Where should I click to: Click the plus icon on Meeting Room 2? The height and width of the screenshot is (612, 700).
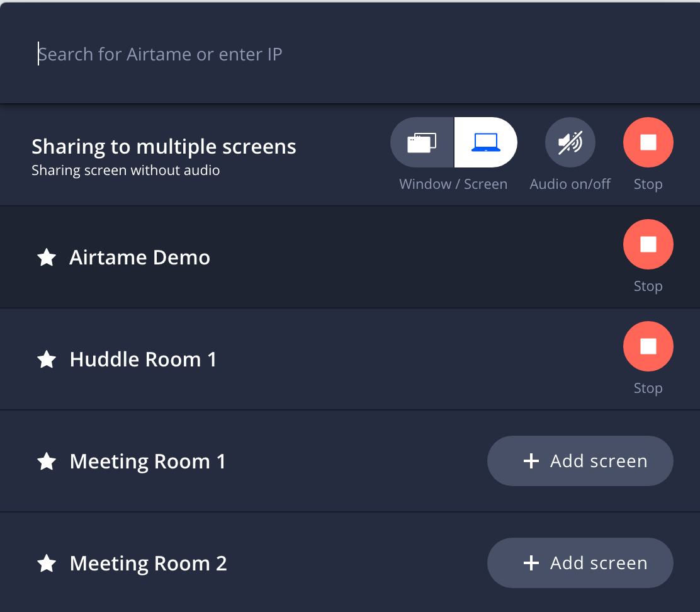[x=532, y=563]
